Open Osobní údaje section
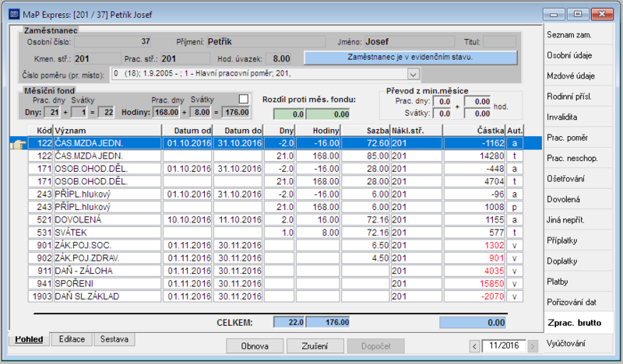The image size is (623, 364). tap(579, 55)
